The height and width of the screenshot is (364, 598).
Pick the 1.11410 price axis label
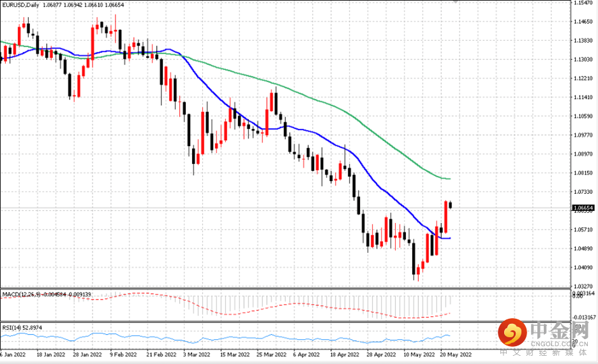(x=583, y=98)
